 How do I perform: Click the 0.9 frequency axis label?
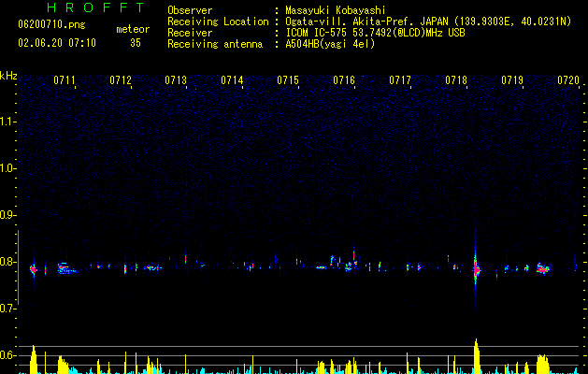pos(7,215)
